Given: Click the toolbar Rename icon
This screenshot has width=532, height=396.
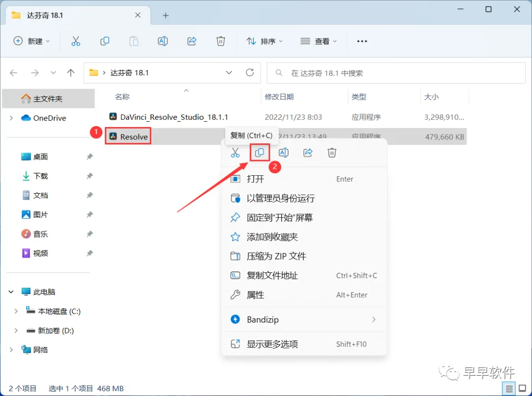Looking at the screenshot, I should (163, 41).
